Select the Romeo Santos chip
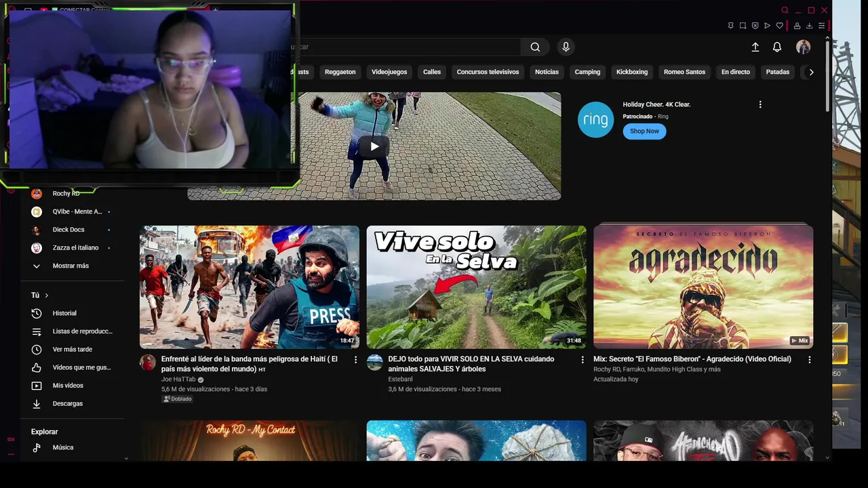Viewport: 868px width, 488px height. pyautogui.click(x=684, y=72)
